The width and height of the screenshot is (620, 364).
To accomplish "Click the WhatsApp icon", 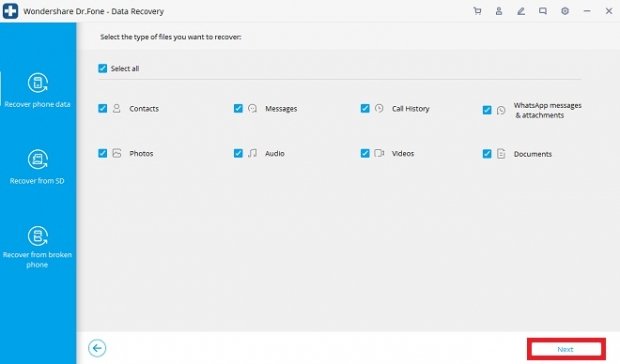I will [x=501, y=110].
